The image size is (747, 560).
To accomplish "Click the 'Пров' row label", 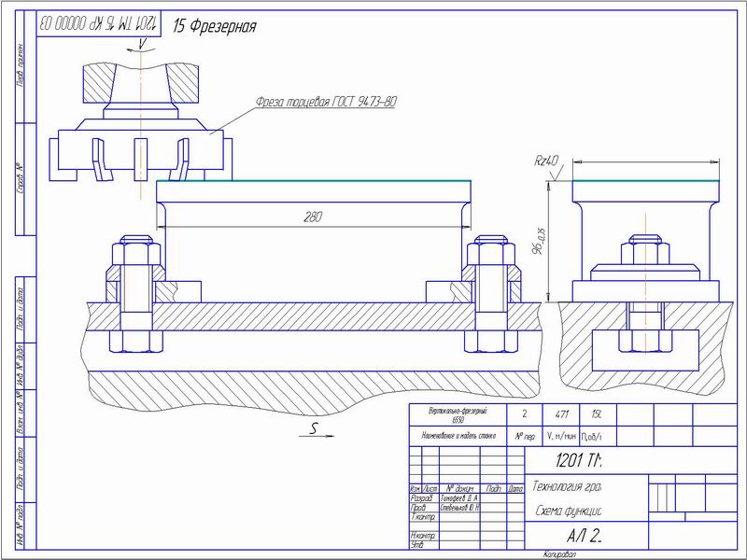I will tap(418, 508).
